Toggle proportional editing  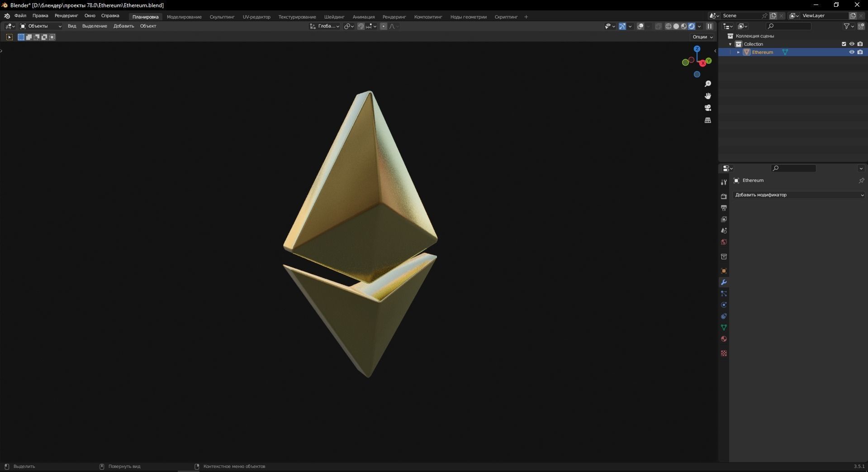(x=384, y=26)
